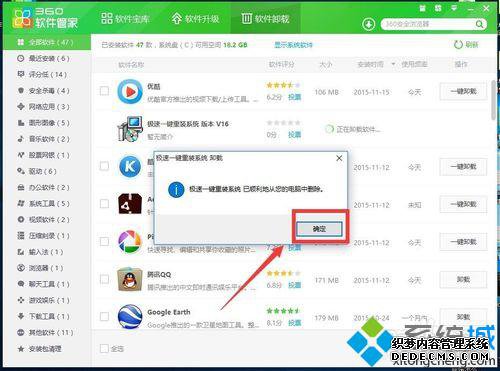The width and height of the screenshot is (500, 371).
Task: Sort by 大小 column header
Action: (x=326, y=64)
